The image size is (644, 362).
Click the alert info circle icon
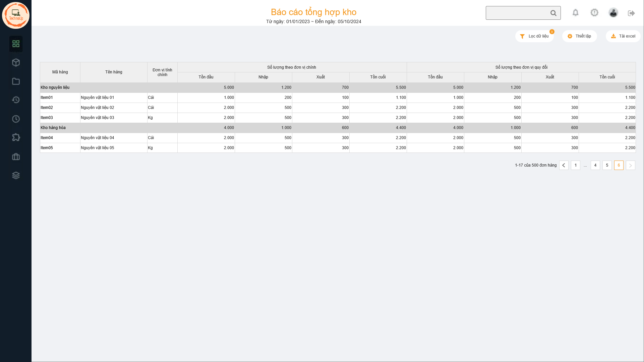pos(594,13)
